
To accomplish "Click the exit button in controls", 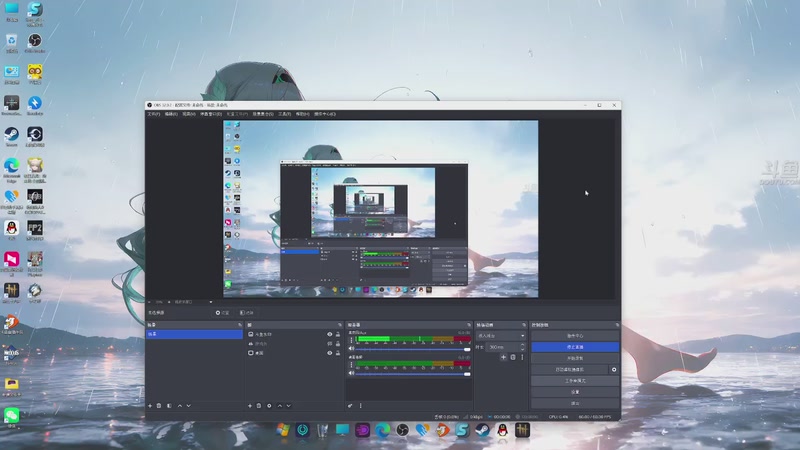I will pos(575,403).
